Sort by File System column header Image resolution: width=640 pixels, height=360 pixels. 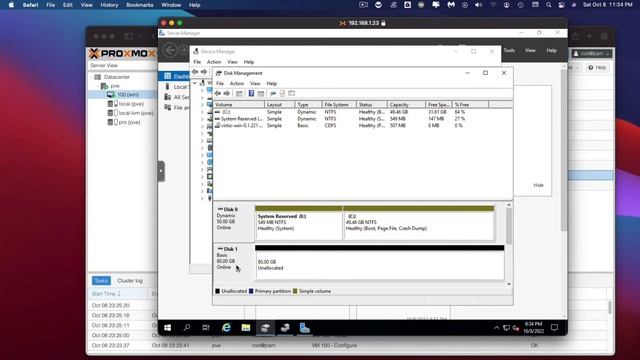pyautogui.click(x=339, y=105)
